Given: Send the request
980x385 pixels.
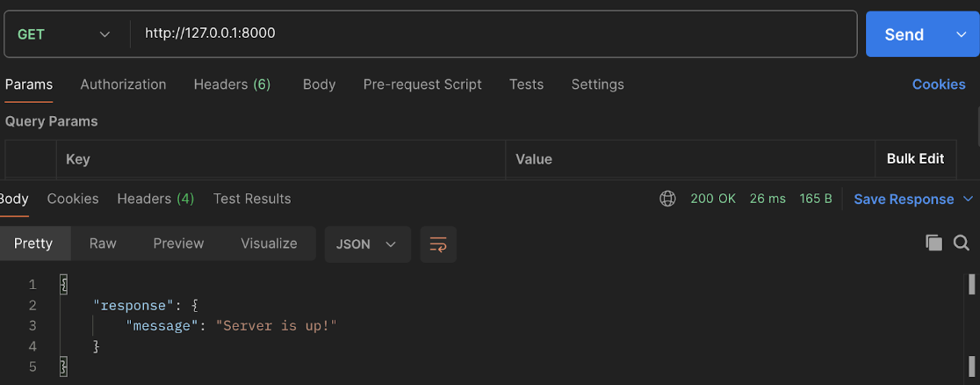Looking at the screenshot, I should (x=904, y=34).
